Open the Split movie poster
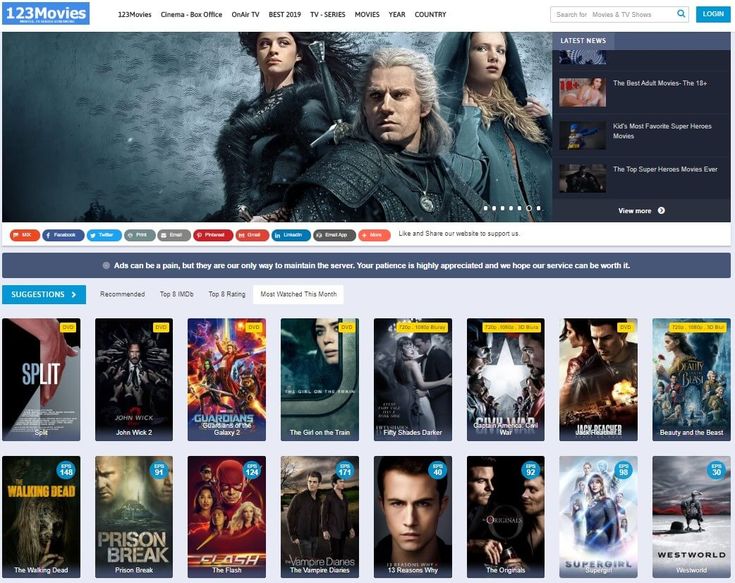 coord(41,379)
